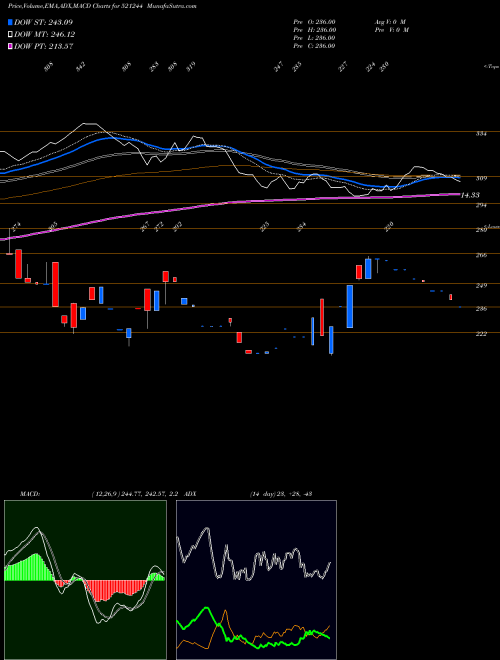The height and width of the screenshot is (660, 500).
Task: Click the 222 price axis label
Action: click(481, 334)
